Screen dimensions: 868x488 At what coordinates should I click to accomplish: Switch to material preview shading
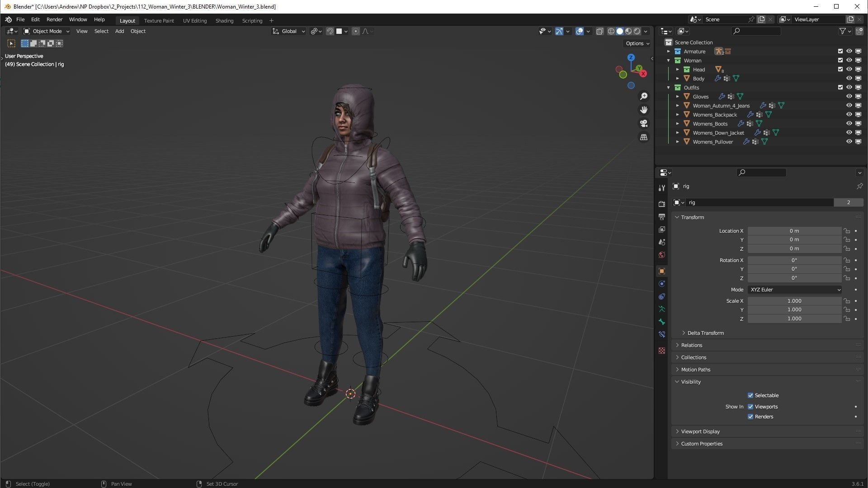628,31
